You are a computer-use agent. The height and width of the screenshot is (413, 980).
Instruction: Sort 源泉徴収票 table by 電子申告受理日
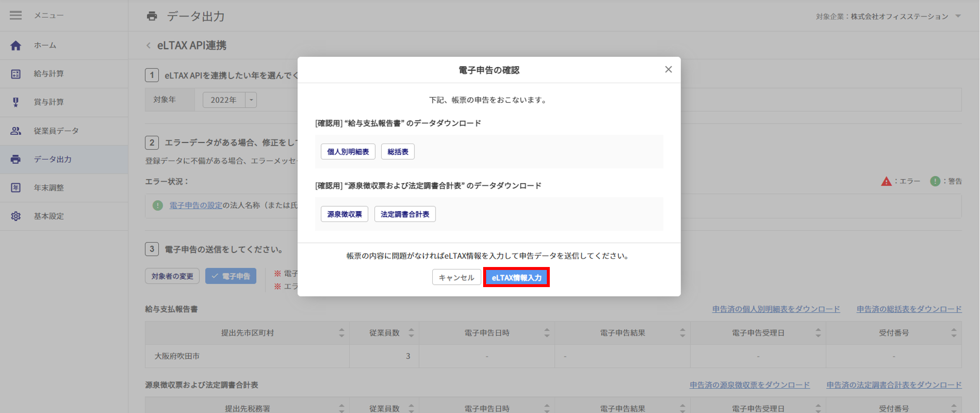coord(818,408)
